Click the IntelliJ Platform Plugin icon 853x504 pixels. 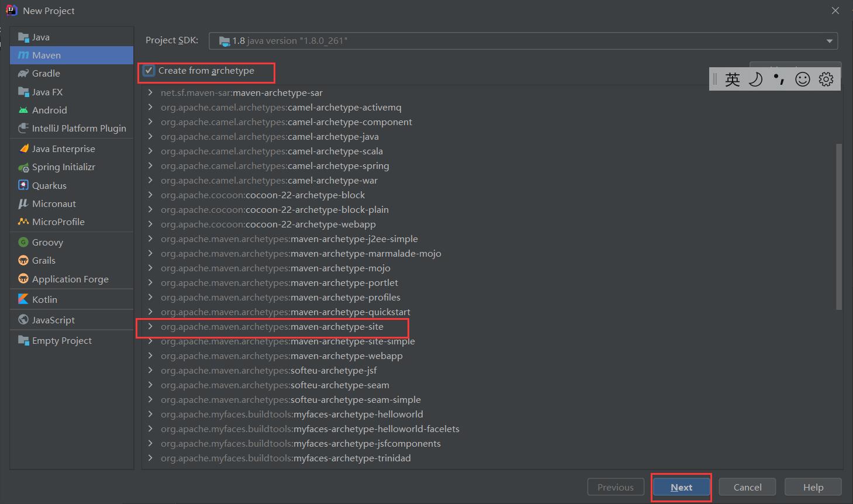click(x=23, y=128)
